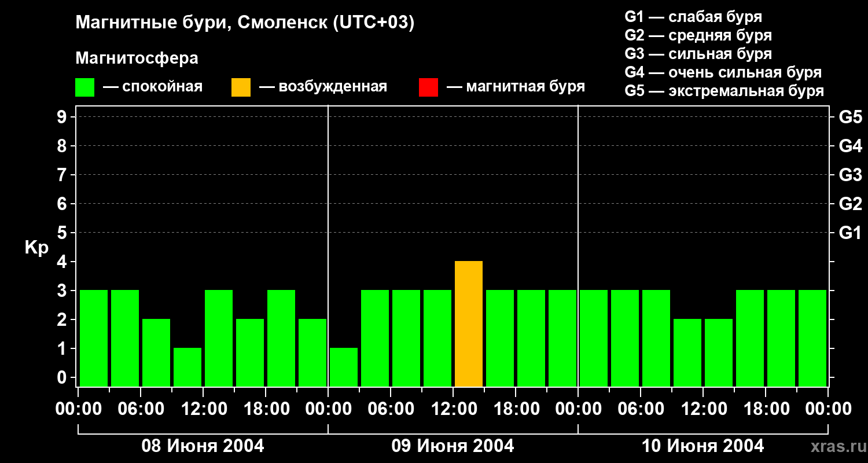The height and width of the screenshot is (463, 868).
Task: Click 'G3 — сильная буря' description
Action: (698, 54)
